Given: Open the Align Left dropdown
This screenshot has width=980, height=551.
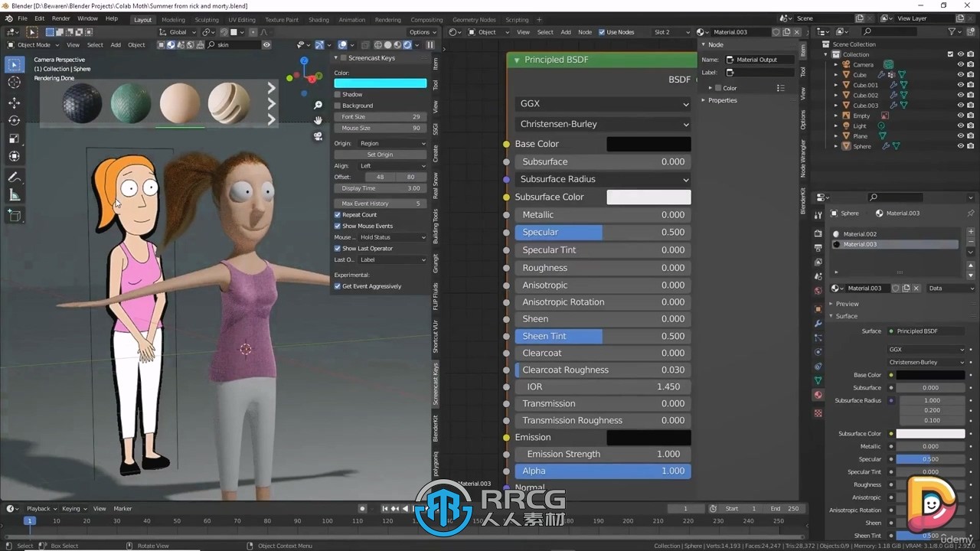Looking at the screenshot, I should (392, 165).
